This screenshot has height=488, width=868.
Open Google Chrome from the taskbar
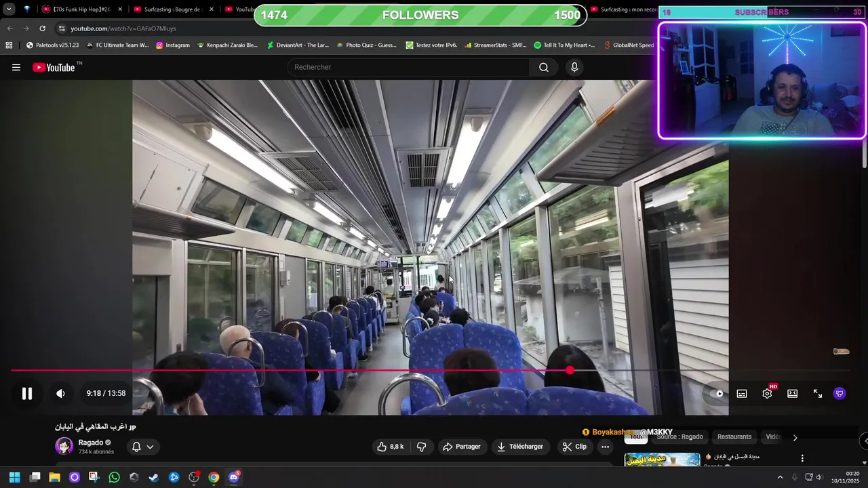point(214,477)
